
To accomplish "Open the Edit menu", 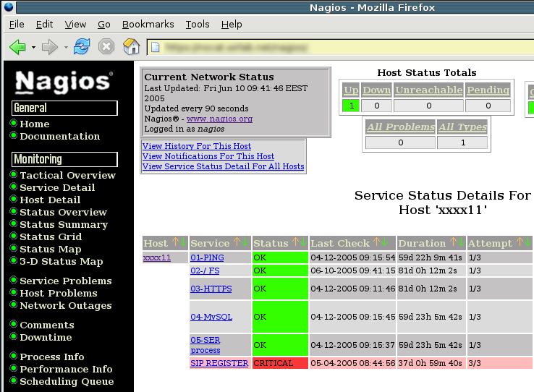I will coord(44,25).
